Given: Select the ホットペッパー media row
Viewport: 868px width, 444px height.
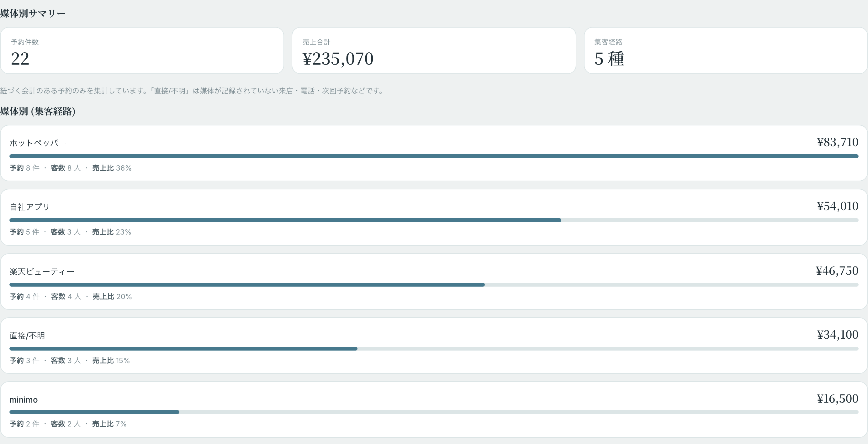Looking at the screenshot, I should click(434, 153).
